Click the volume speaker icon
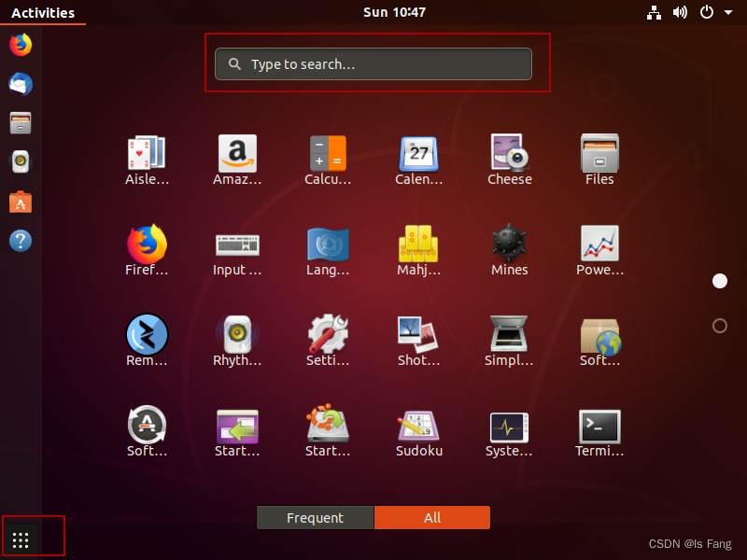 680,12
